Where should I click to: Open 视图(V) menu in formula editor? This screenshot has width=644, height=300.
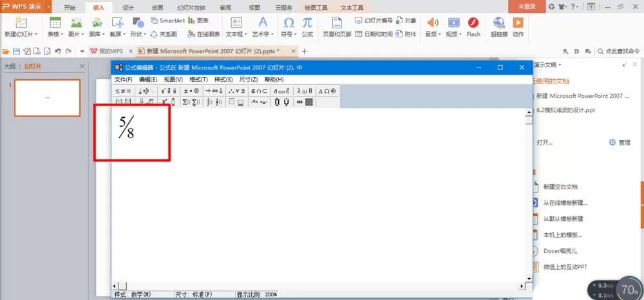173,79
